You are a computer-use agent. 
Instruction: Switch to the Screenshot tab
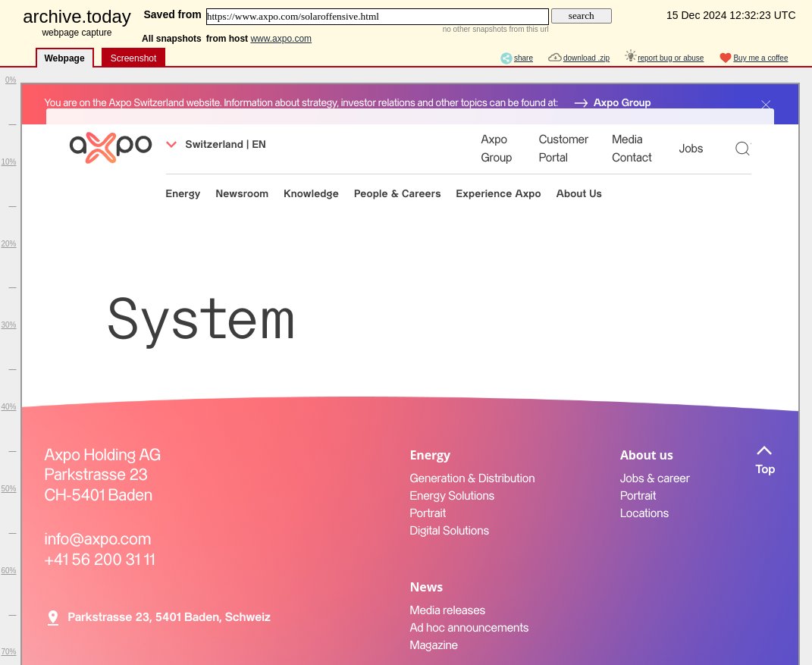(x=133, y=58)
